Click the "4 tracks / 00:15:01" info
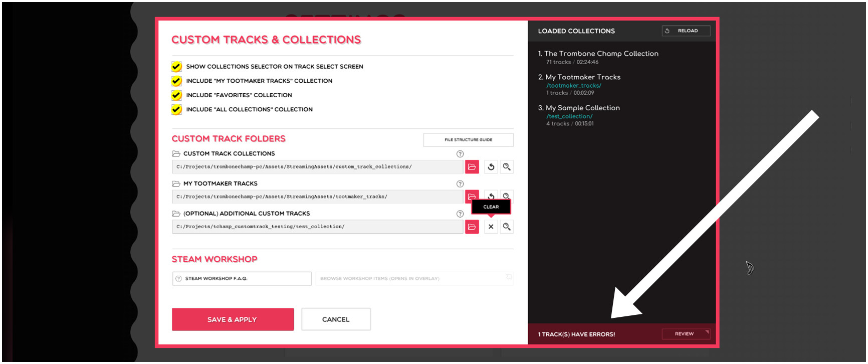 [570, 124]
